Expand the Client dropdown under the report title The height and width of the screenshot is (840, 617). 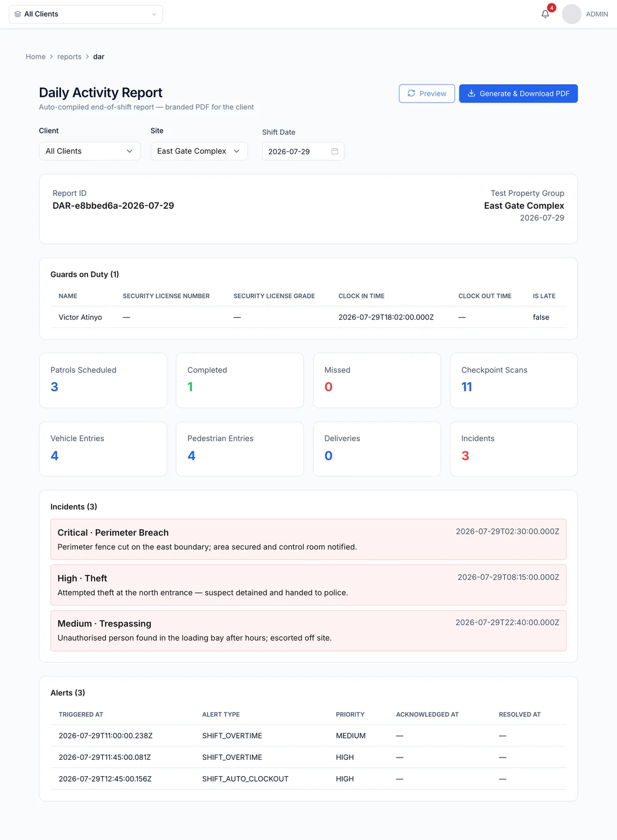(x=90, y=151)
